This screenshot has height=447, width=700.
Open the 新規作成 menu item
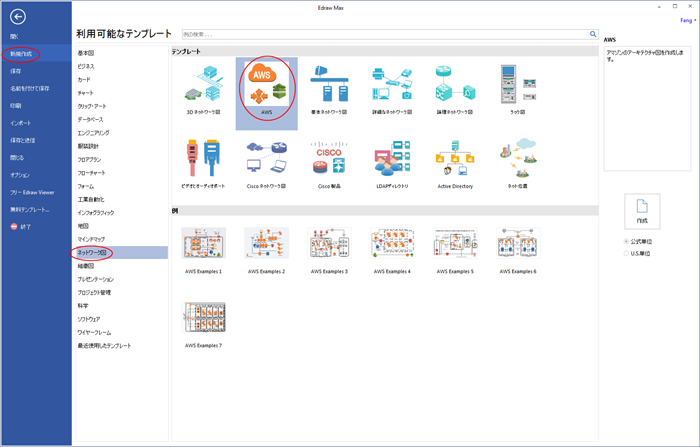(x=21, y=53)
